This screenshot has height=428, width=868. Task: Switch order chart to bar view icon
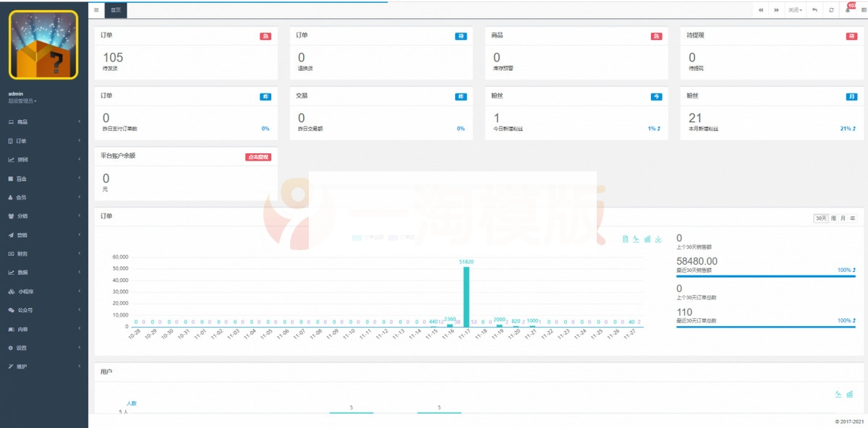647,239
